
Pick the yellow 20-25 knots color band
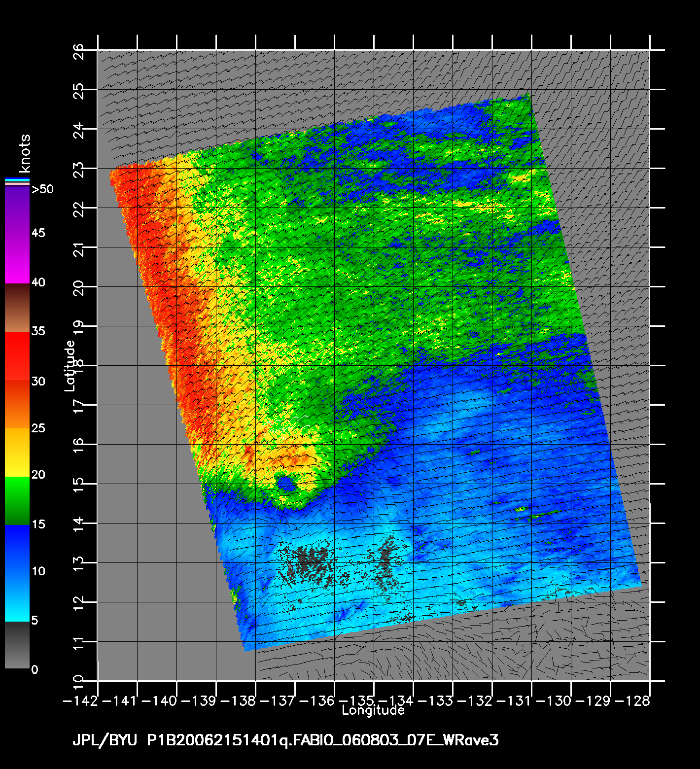17,453
